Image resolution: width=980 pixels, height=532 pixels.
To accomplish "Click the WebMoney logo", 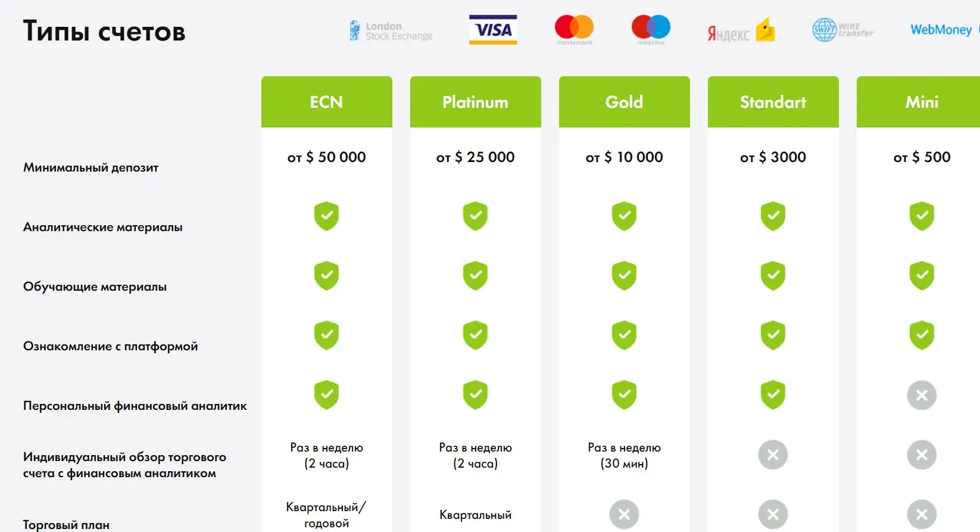I will 941,30.
